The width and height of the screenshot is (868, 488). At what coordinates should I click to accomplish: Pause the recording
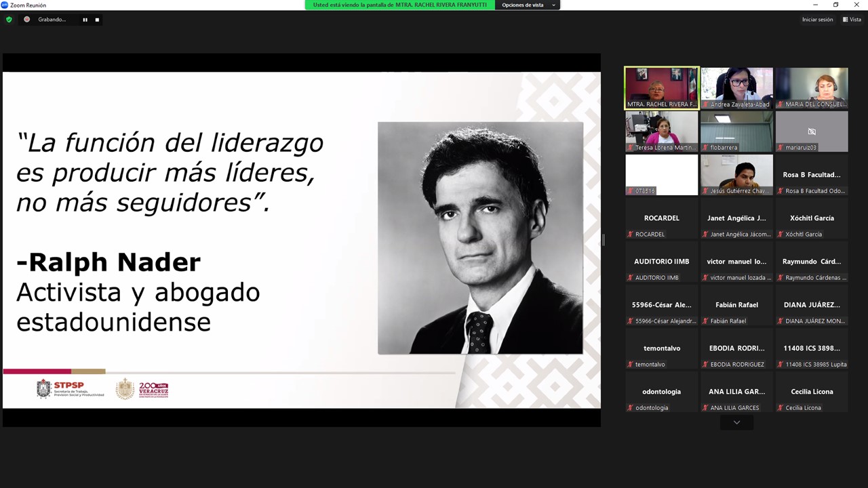coord(85,20)
